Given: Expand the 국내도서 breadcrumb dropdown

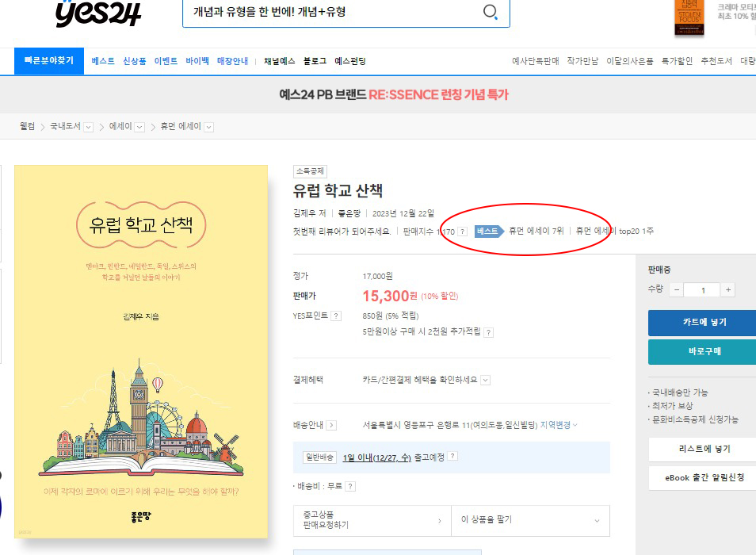Looking at the screenshot, I should [x=88, y=127].
